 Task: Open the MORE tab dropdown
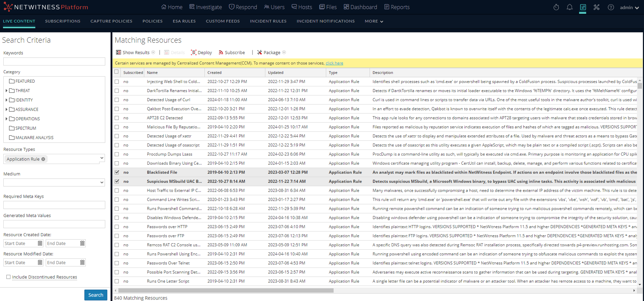click(374, 21)
